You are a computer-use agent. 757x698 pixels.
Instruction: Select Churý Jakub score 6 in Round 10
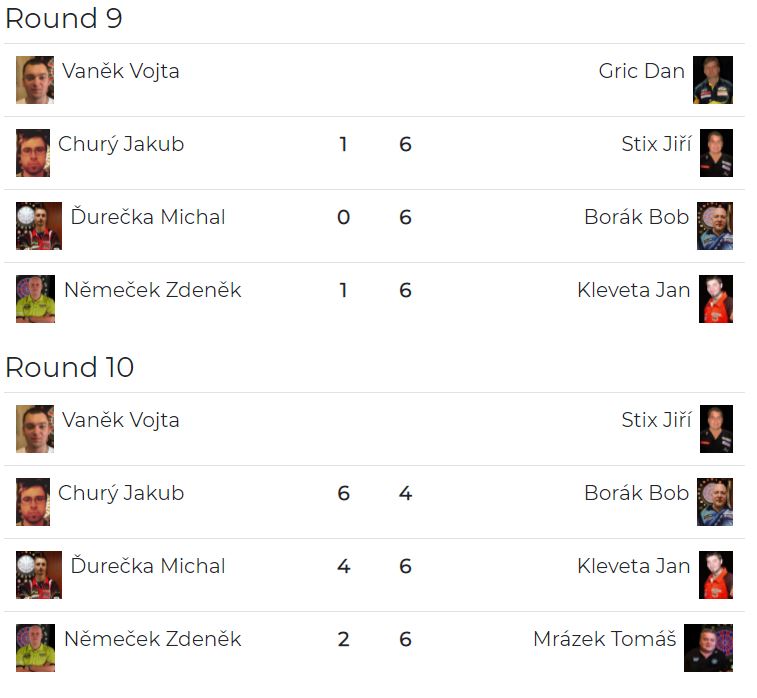343,493
